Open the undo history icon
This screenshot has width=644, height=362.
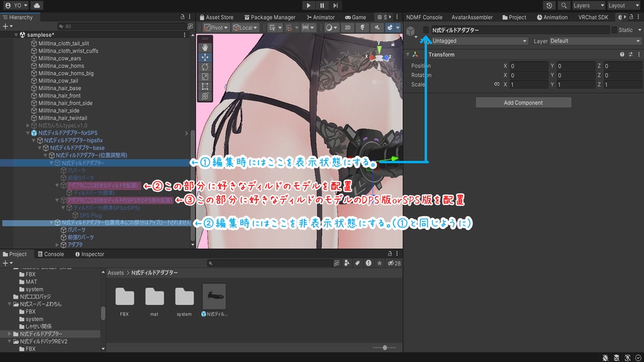[549, 5]
